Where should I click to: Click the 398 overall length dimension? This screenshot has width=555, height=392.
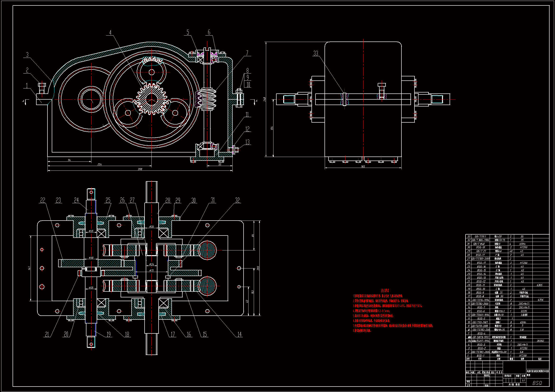point(140,169)
